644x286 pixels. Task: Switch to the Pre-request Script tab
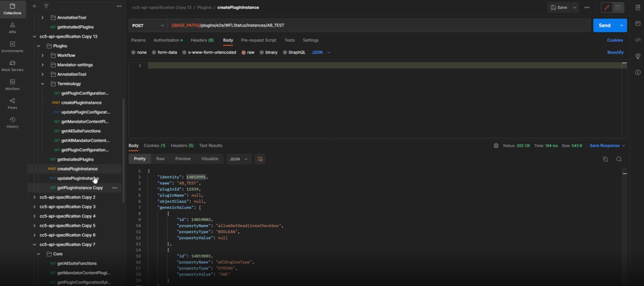(258, 40)
